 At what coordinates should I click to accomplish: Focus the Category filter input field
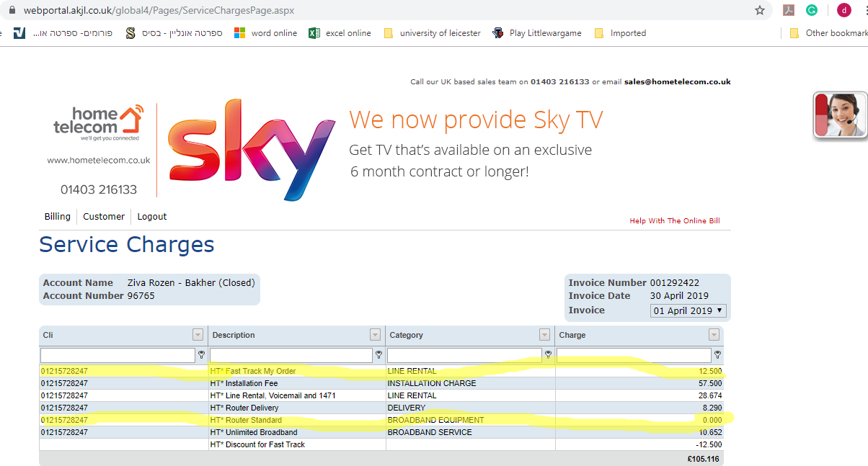coord(465,355)
